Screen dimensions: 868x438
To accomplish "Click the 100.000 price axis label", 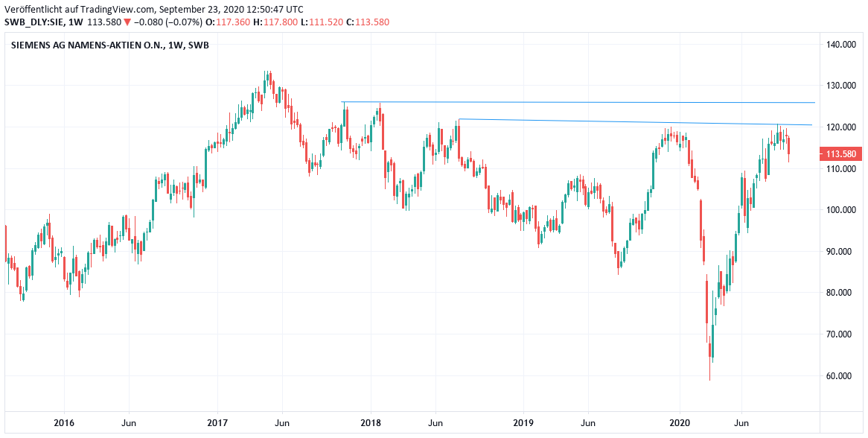I will click(842, 210).
